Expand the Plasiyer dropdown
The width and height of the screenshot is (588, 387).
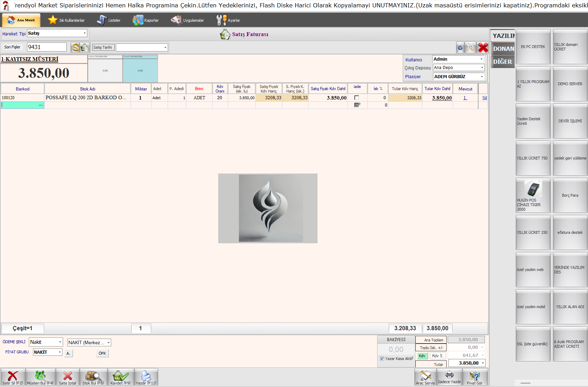tap(482, 76)
